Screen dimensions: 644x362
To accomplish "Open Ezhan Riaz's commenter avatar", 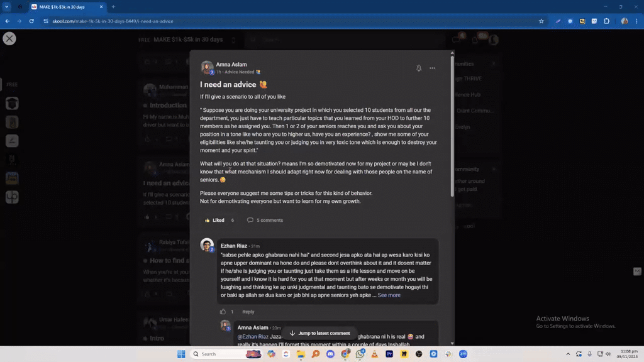I will pyautogui.click(x=207, y=244).
